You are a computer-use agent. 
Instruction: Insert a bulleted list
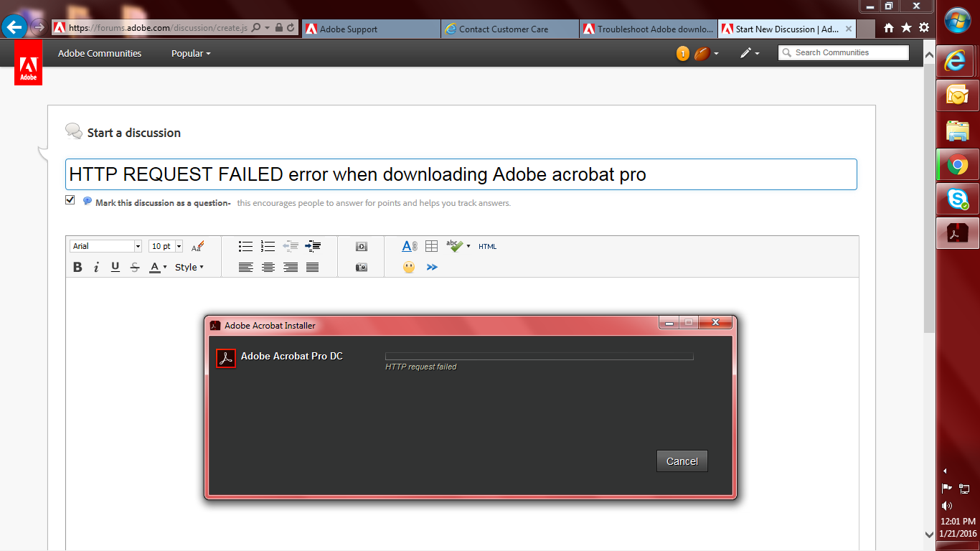pos(245,246)
